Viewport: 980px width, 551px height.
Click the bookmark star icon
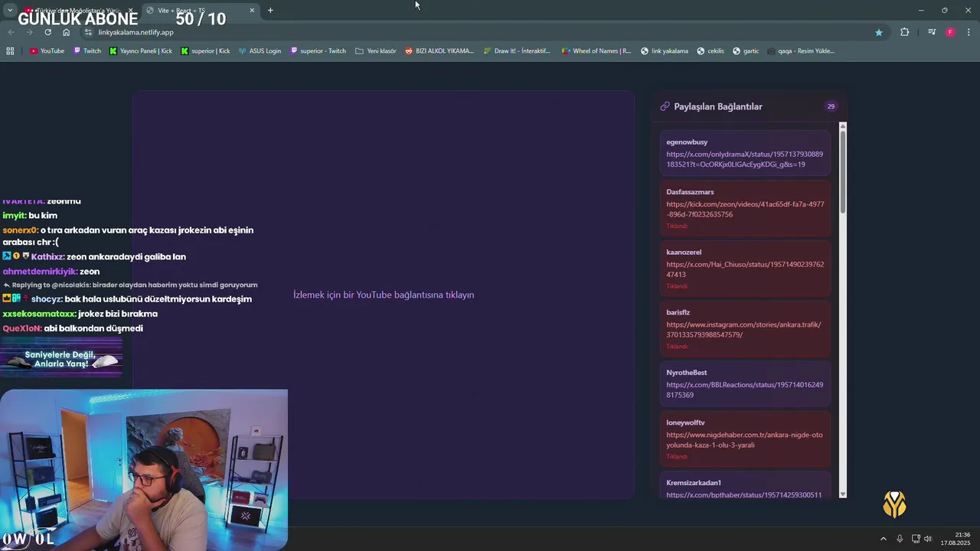[x=879, y=32]
